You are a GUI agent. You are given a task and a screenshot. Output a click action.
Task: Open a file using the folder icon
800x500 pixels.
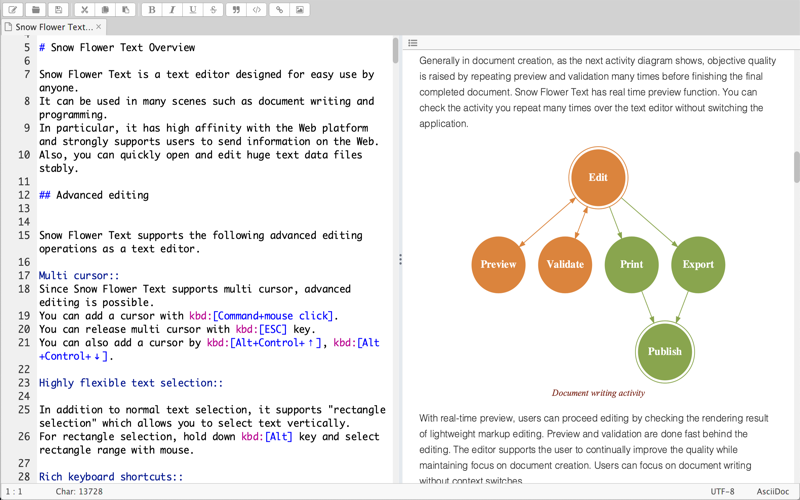(36, 10)
